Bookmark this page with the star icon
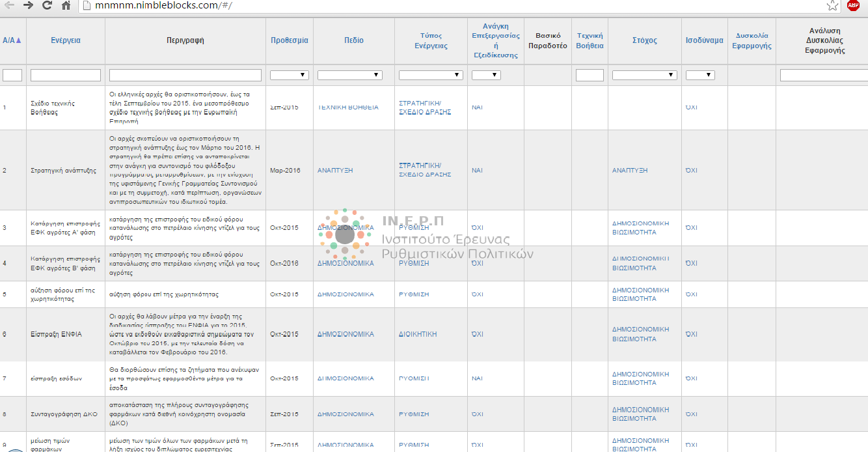 pos(832,6)
